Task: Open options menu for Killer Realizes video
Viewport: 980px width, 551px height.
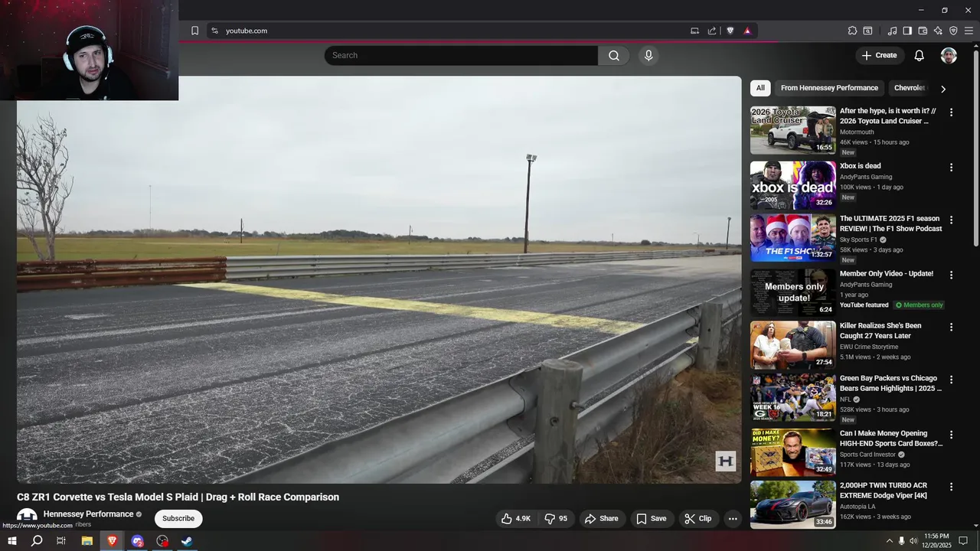Action: pos(952,327)
